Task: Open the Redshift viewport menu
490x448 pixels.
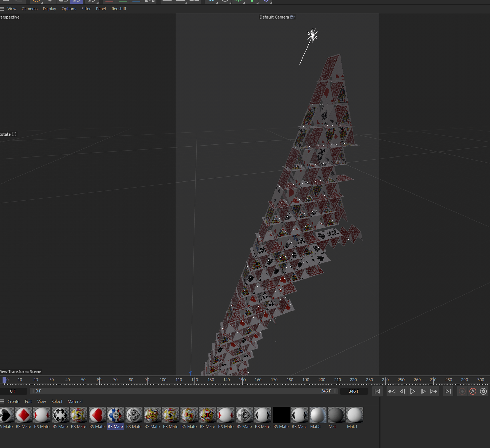Action: (119, 9)
